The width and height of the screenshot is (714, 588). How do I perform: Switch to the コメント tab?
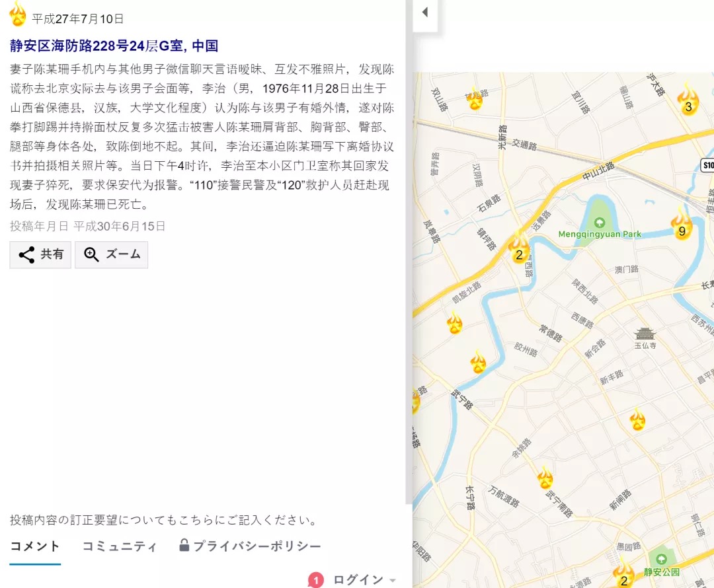pos(35,546)
